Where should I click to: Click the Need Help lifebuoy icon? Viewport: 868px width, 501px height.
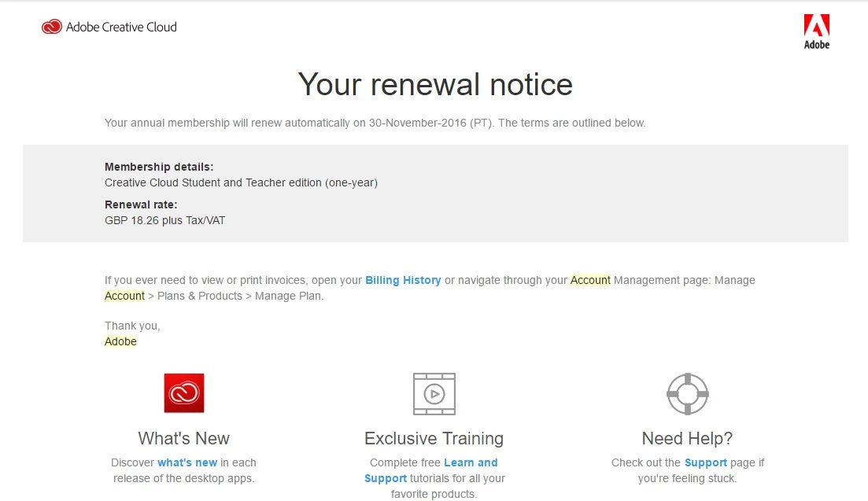point(687,394)
